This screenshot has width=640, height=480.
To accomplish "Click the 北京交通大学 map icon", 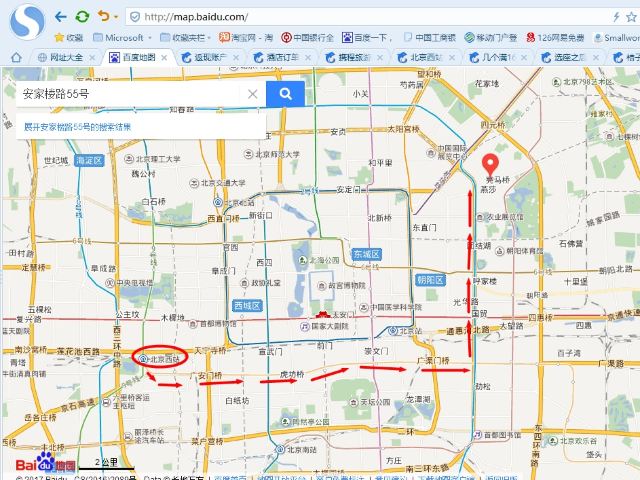I will pyautogui.click(x=194, y=183).
